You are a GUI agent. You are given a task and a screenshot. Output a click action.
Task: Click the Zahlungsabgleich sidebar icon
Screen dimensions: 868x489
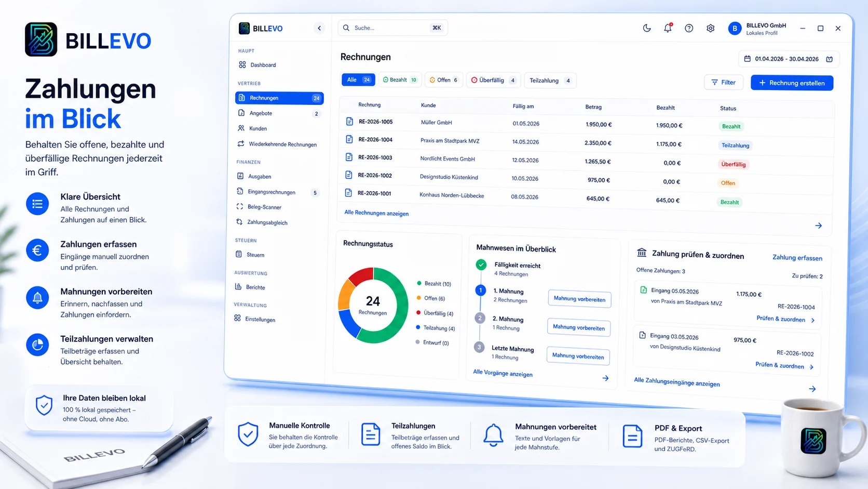[239, 222]
